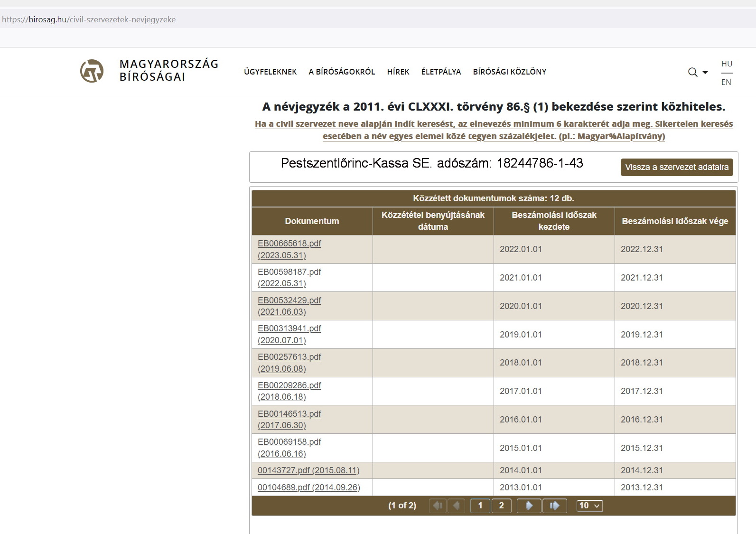The image size is (756, 534).
Task: Click the previous page arrow icon
Action: pos(457,506)
